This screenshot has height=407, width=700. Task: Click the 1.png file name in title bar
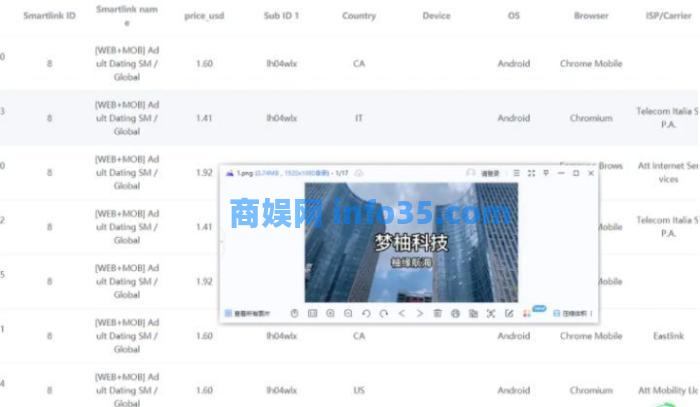[x=244, y=173]
